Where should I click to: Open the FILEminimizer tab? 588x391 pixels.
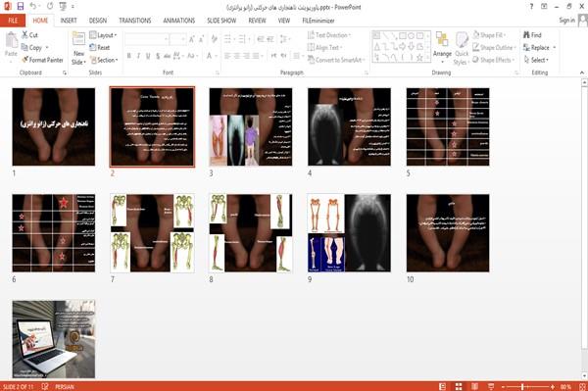point(318,21)
